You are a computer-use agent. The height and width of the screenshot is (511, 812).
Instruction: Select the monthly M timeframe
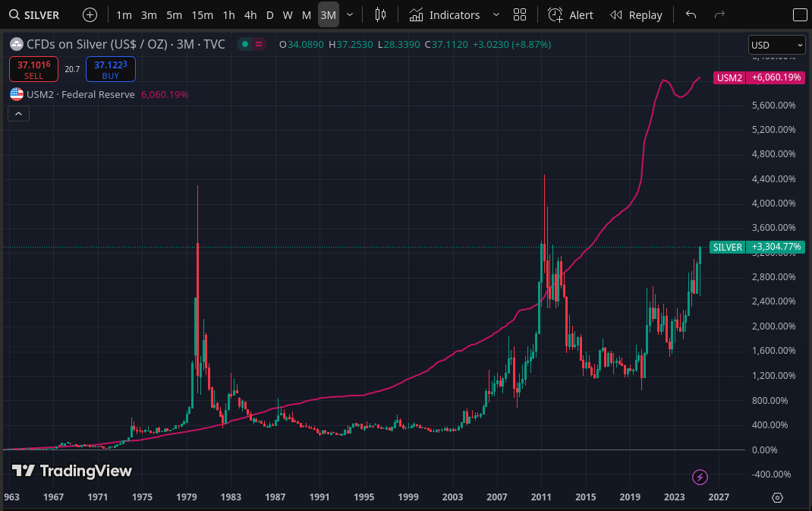(x=307, y=15)
